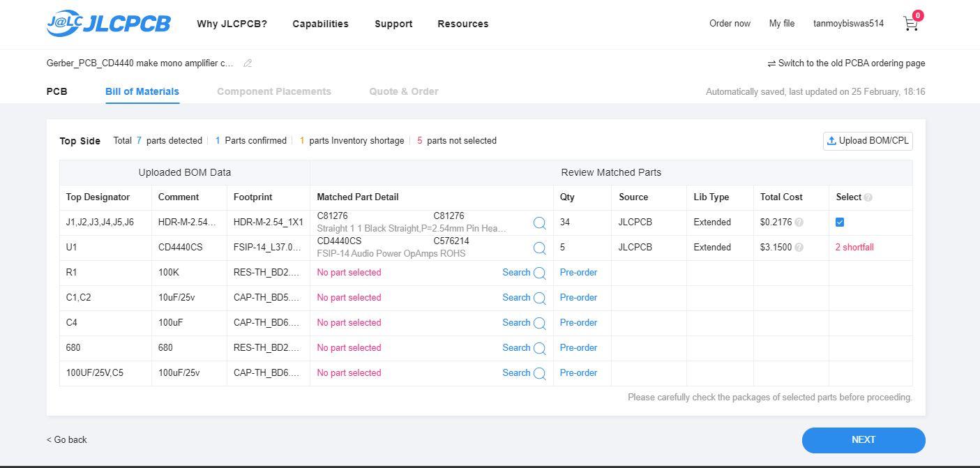Click the magnifier icon in C1,C2 row
The image size is (980, 468).
pyautogui.click(x=539, y=298)
